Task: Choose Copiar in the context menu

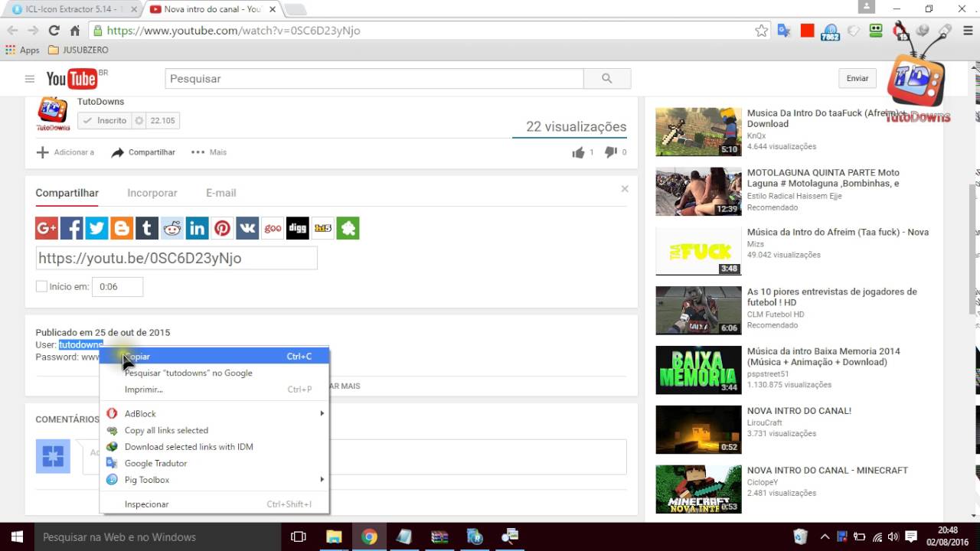Action: (x=214, y=357)
